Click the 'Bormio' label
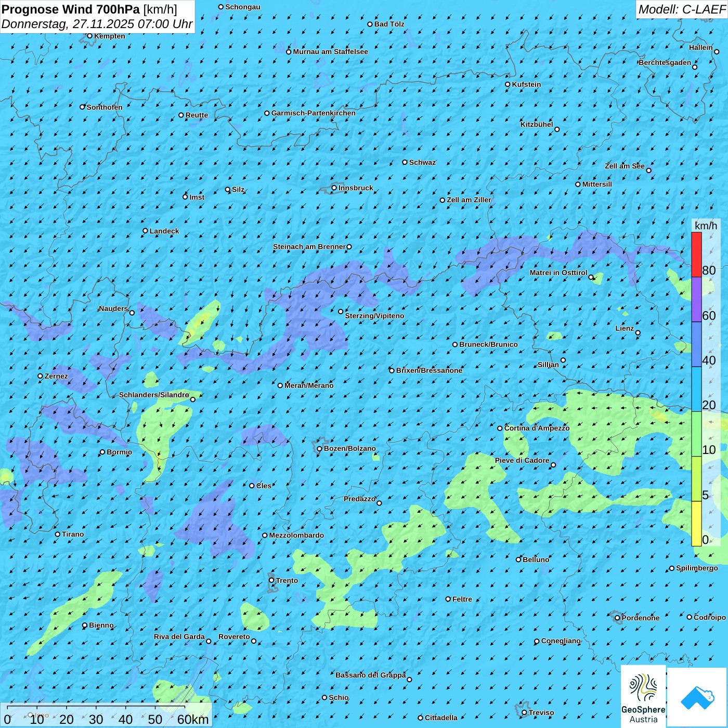 119,452
